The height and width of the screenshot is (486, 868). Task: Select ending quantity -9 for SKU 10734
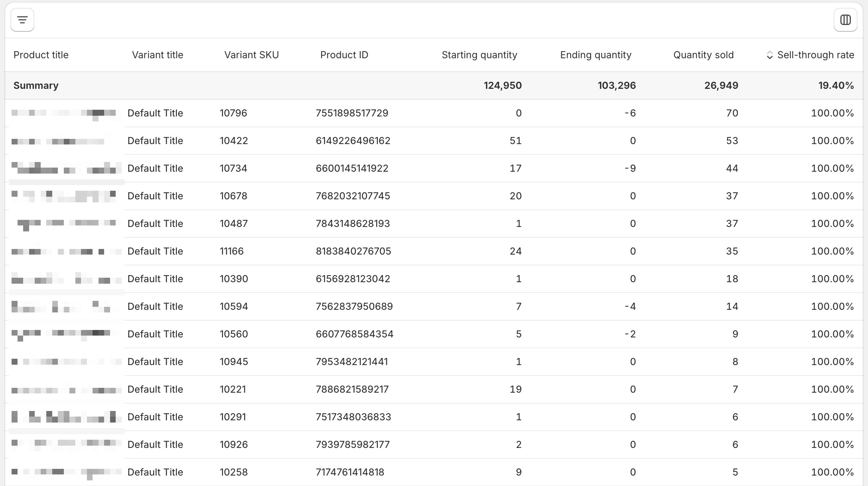[630, 168]
